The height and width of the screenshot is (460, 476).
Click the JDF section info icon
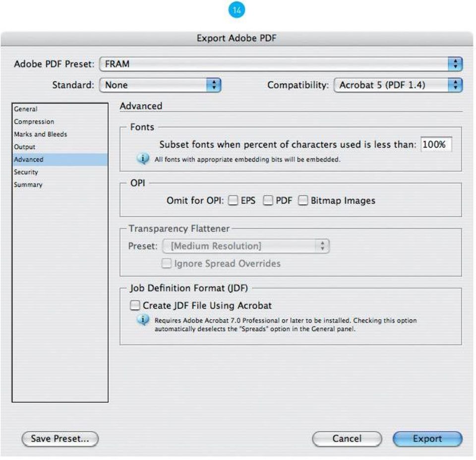143,320
